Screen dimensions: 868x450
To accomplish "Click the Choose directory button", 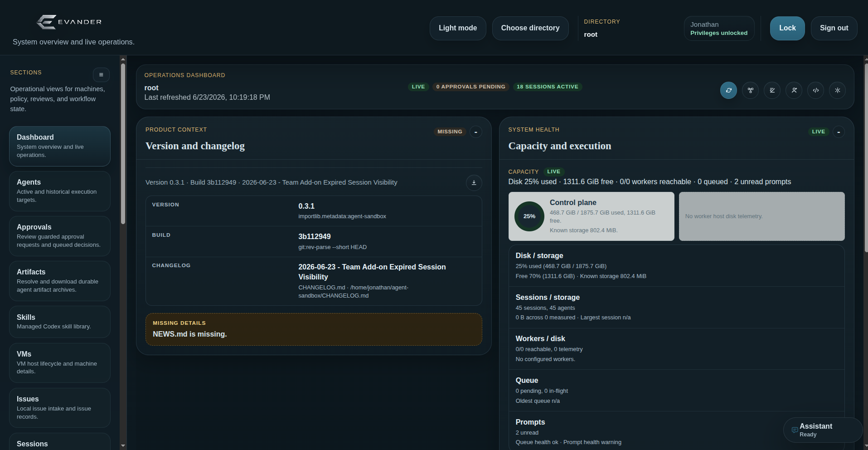I will (530, 28).
